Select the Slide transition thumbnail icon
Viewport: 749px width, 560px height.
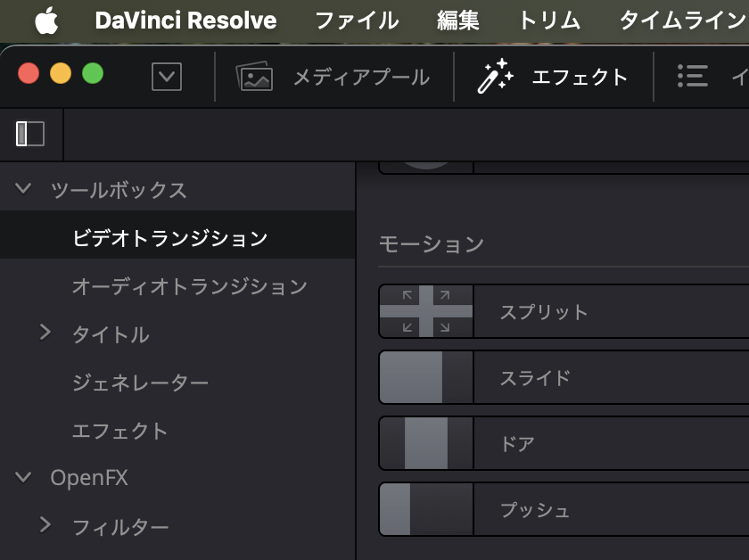pyautogui.click(x=426, y=377)
